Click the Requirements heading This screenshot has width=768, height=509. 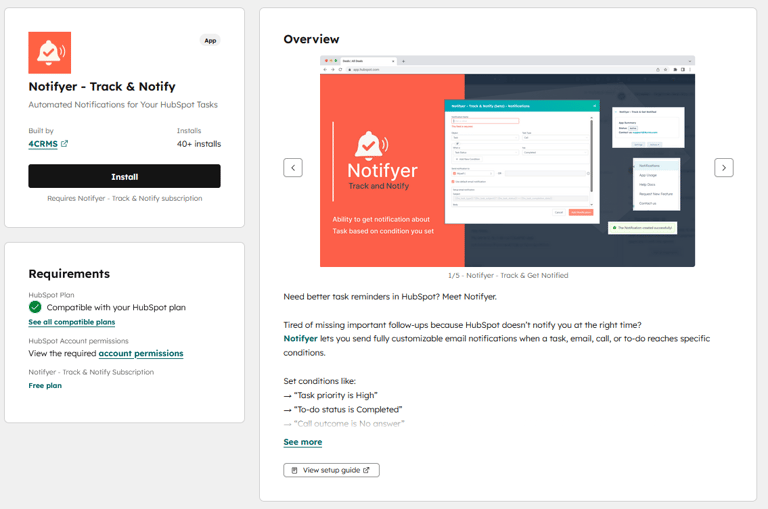click(69, 274)
